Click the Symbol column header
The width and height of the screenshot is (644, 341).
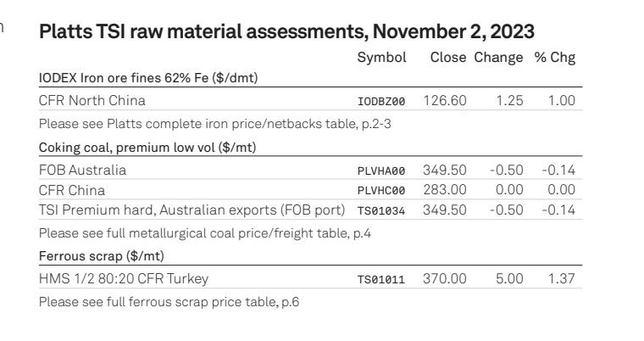[381, 58]
